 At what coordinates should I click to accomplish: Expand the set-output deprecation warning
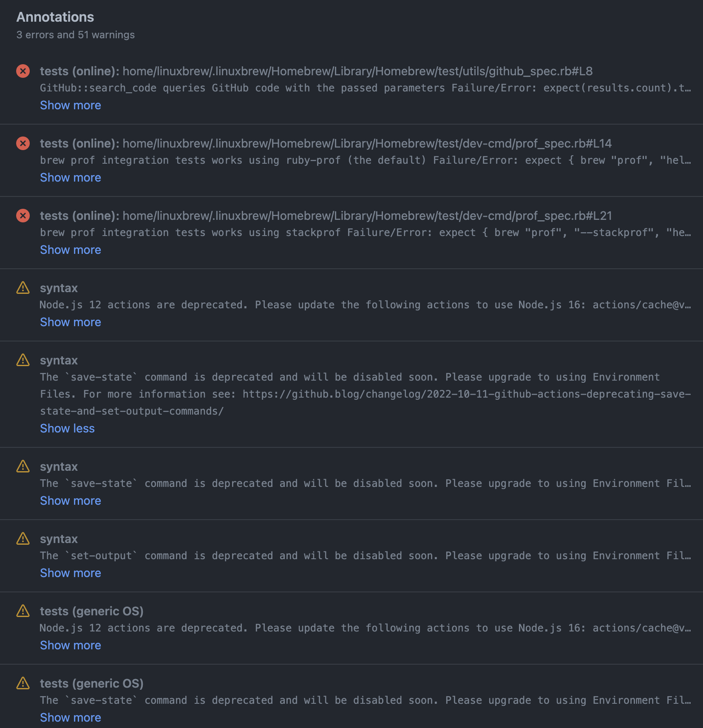pyautogui.click(x=70, y=573)
